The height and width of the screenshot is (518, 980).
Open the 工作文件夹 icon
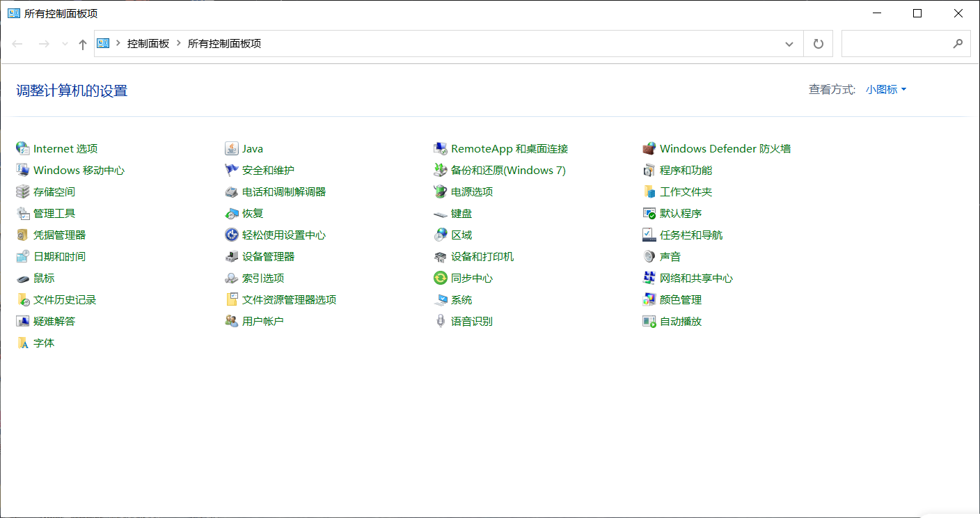click(649, 191)
